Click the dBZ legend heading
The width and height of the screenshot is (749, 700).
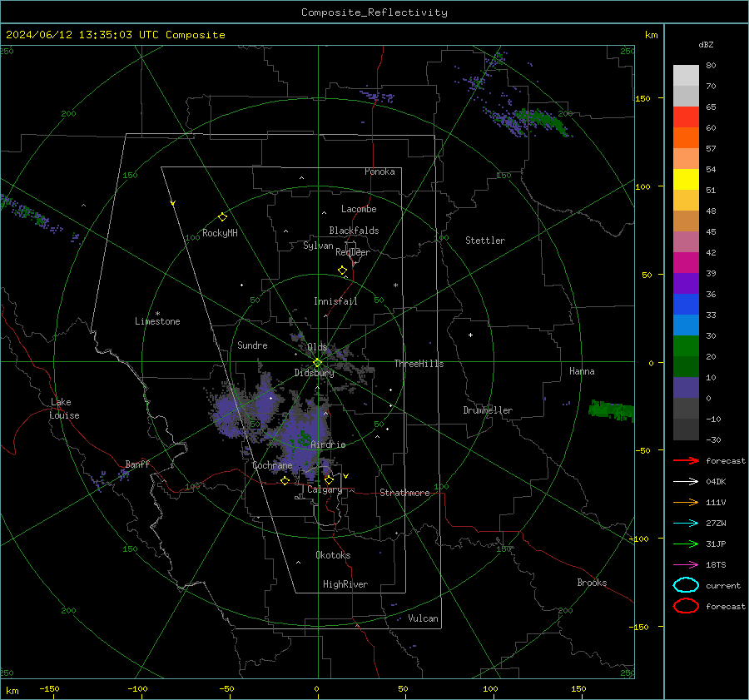pos(706,45)
